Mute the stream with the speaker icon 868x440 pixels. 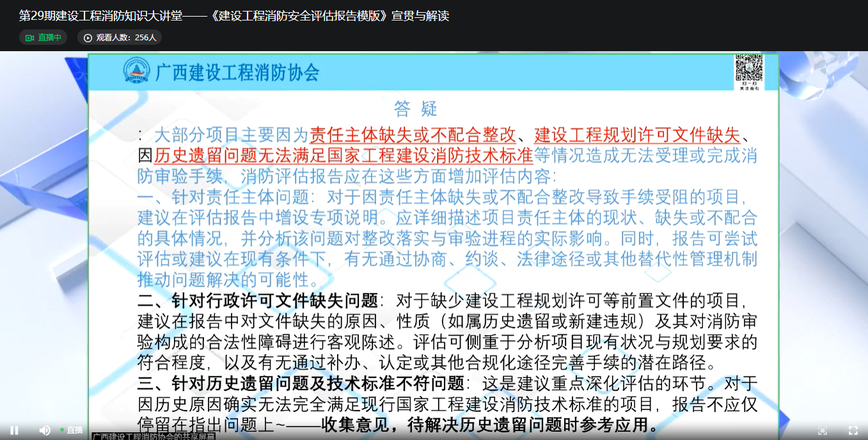pyautogui.click(x=45, y=430)
